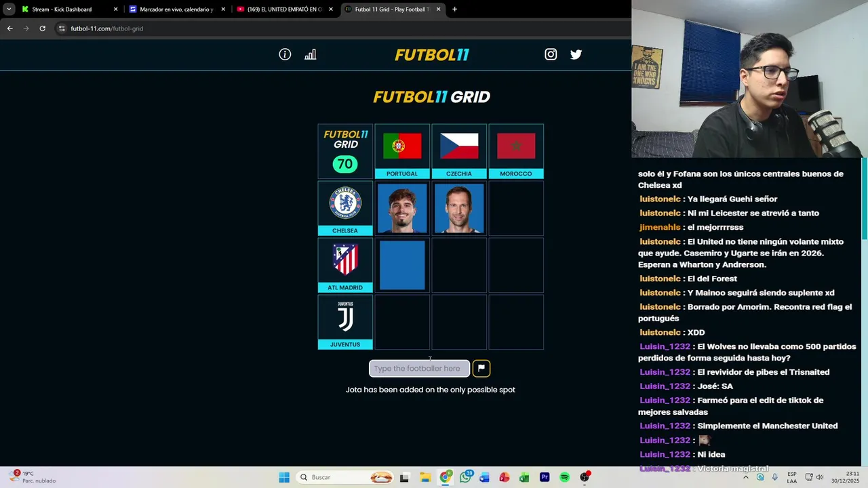Open a new browser tab
Image resolution: width=868 pixels, height=488 pixels.
[x=454, y=9]
